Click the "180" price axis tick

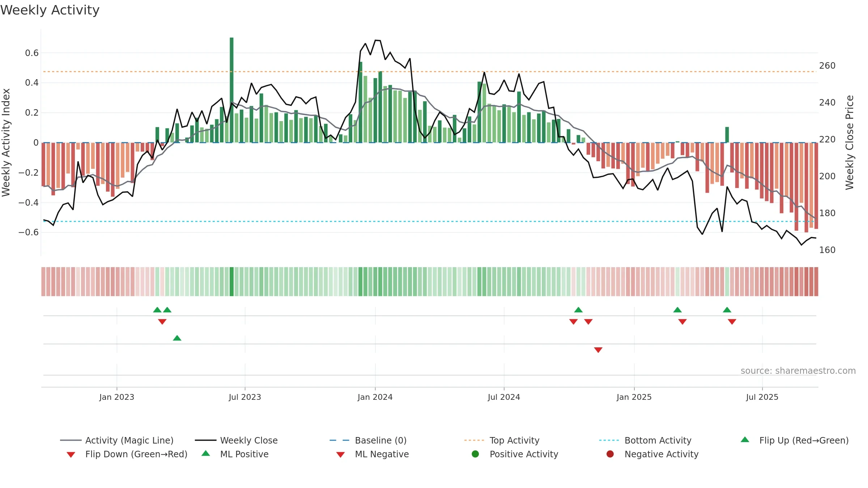coord(827,213)
